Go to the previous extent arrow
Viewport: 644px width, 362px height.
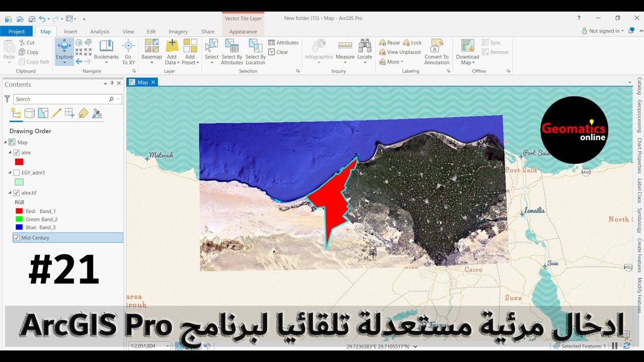[79, 61]
